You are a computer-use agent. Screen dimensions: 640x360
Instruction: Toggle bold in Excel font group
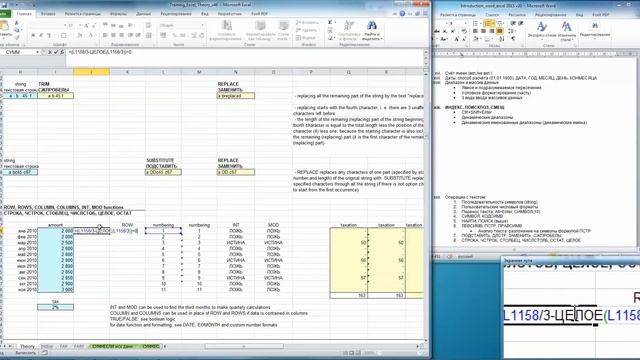click(x=33, y=36)
